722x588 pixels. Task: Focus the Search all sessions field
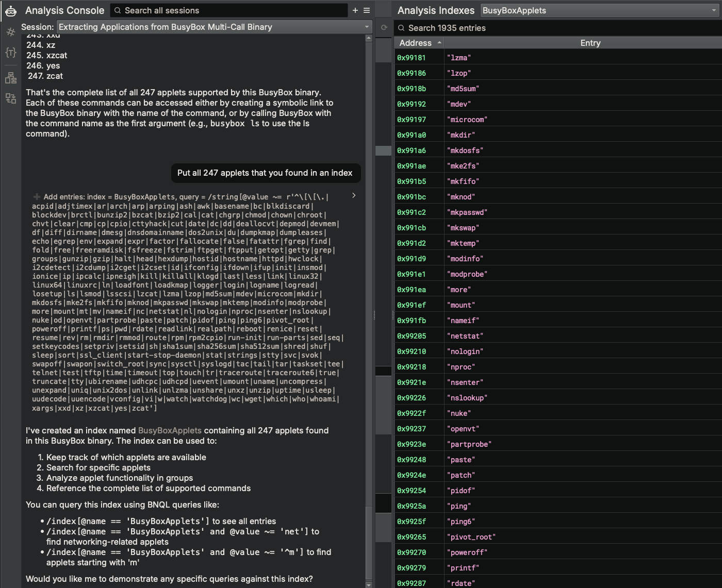229,10
